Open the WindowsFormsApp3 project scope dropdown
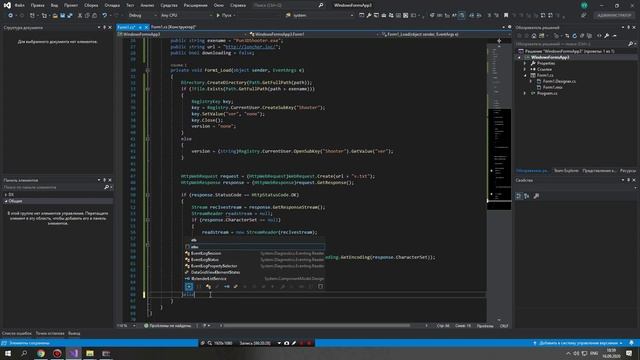This screenshot has width=640, height=360. (182, 35)
